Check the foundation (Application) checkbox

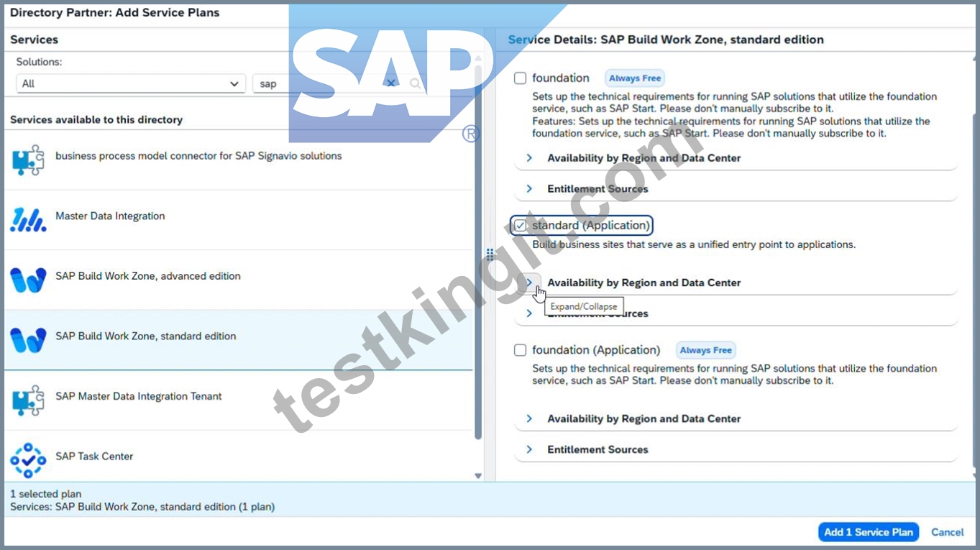click(x=520, y=350)
